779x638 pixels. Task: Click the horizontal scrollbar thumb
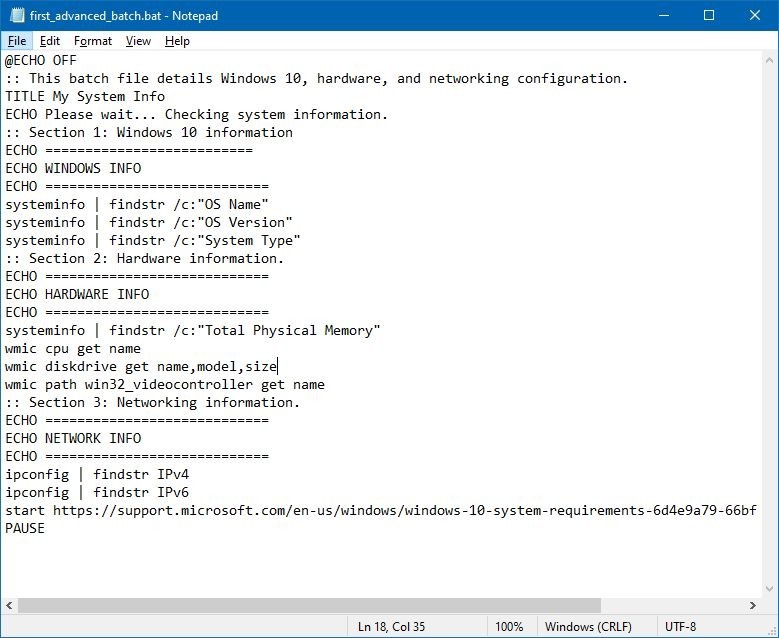click(x=309, y=605)
